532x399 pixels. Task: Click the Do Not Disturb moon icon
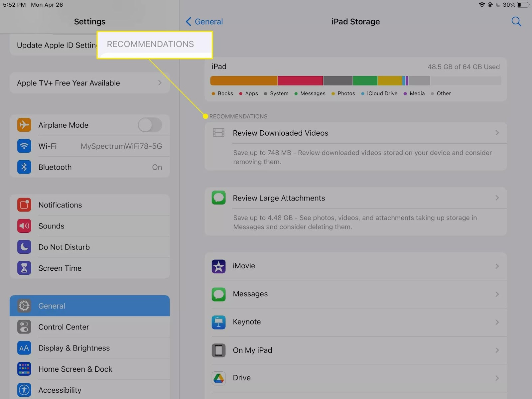tap(24, 247)
